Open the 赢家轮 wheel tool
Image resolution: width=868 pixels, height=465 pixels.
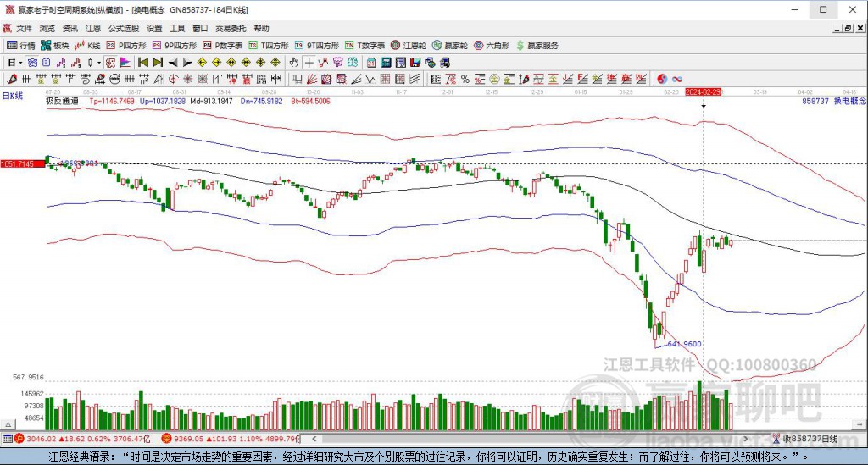click(x=450, y=46)
